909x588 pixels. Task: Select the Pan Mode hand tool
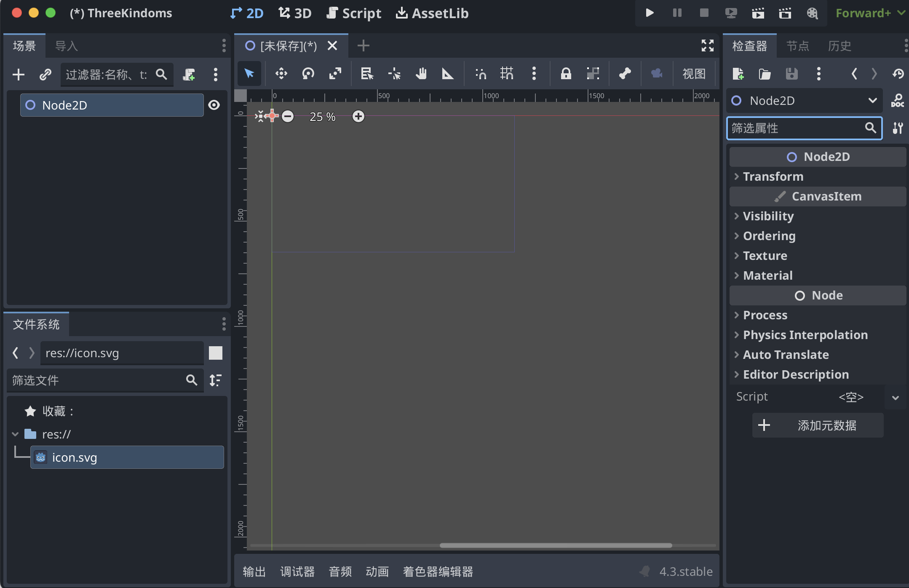coord(421,74)
